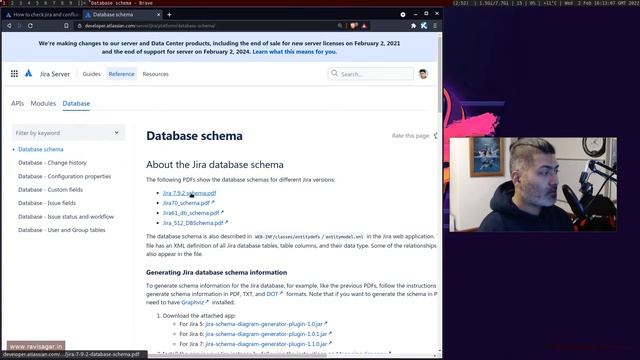Open the Reference menu item

coord(121,74)
